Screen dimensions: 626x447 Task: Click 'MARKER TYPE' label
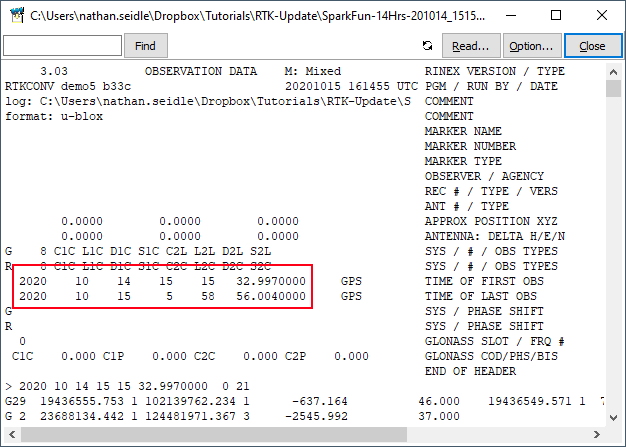click(463, 162)
